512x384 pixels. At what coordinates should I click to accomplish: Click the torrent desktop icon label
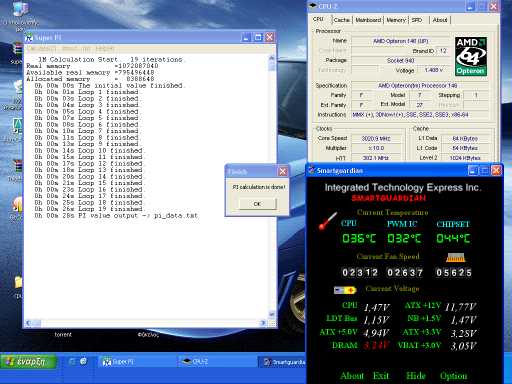pos(63,334)
